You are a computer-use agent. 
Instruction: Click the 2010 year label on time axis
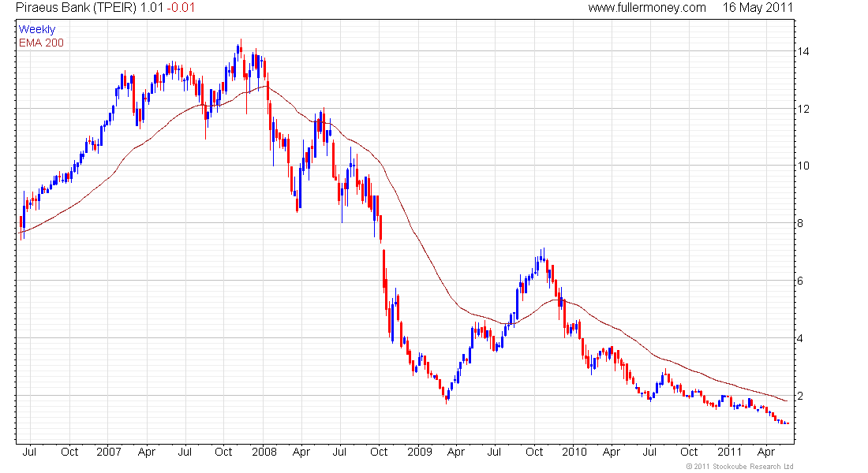(574, 452)
